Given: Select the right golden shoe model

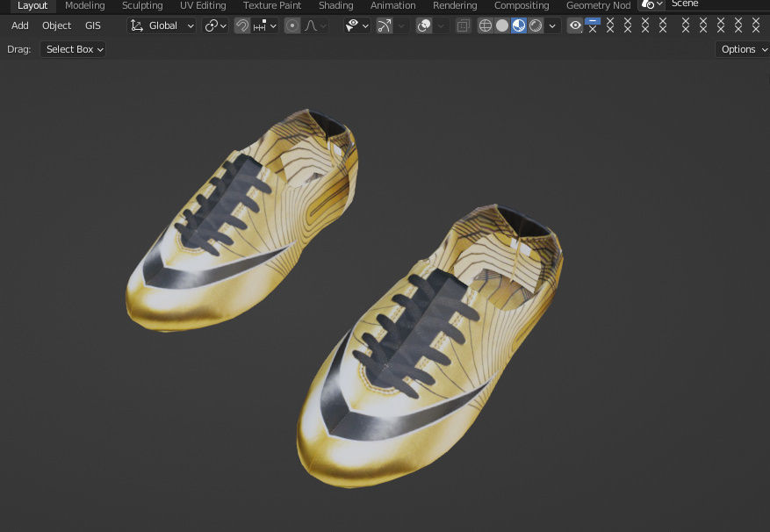Looking at the screenshot, I should (429, 346).
